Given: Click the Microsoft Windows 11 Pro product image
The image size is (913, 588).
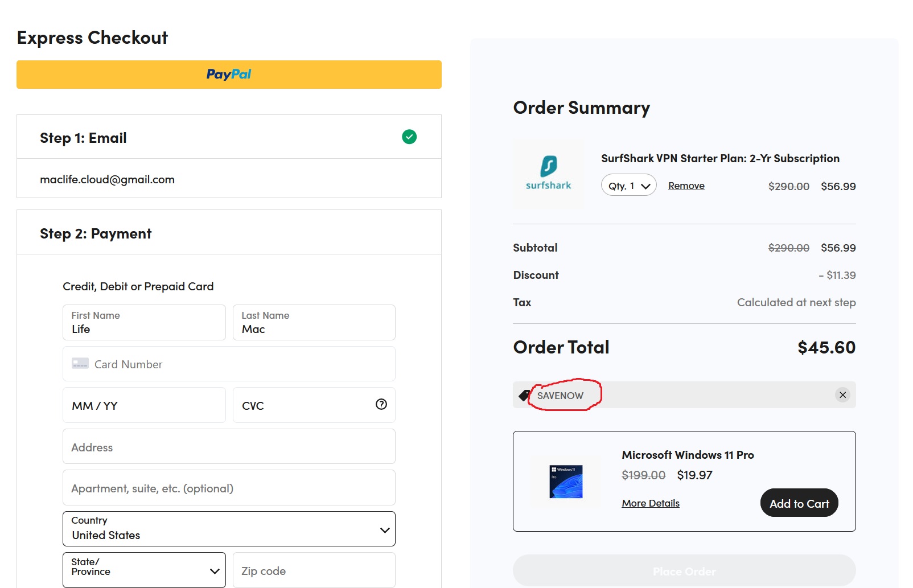Looking at the screenshot, I should pos(566,481).
